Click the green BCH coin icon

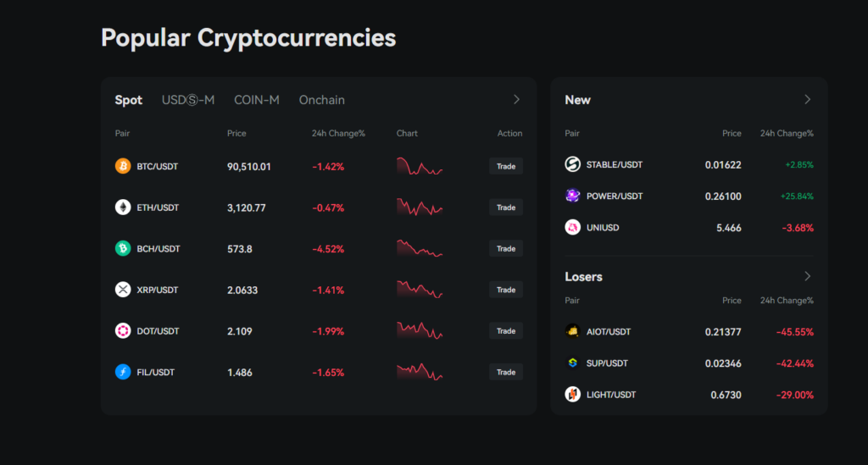123,249
